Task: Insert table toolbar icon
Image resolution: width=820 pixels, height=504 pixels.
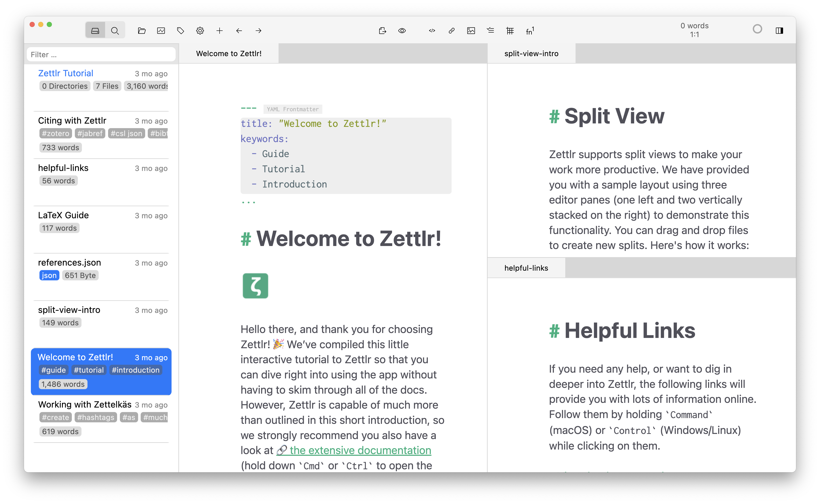Action: point(510,31)
